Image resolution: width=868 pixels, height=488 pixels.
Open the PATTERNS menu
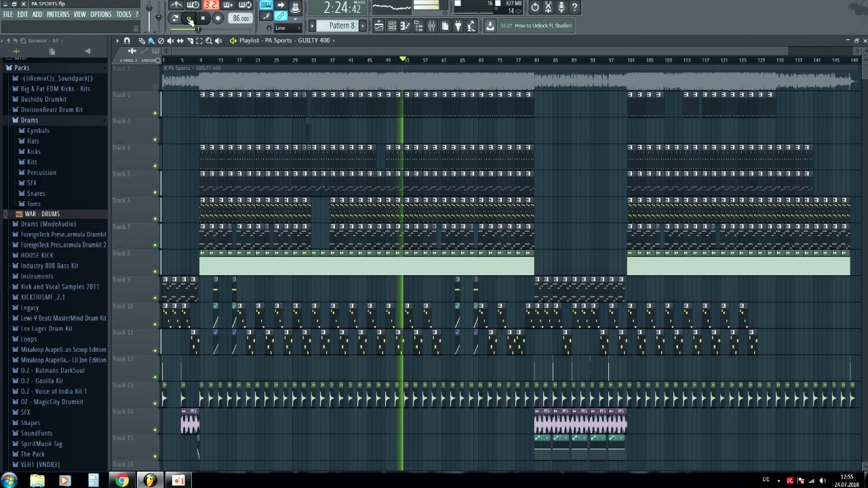click(x=58, y=14)
